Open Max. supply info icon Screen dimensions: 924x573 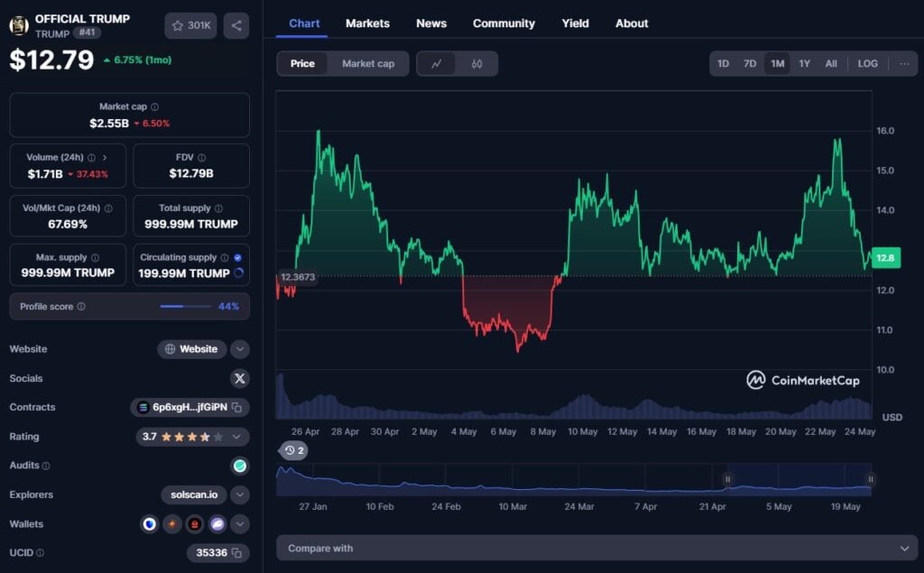(x=96, y=257)
